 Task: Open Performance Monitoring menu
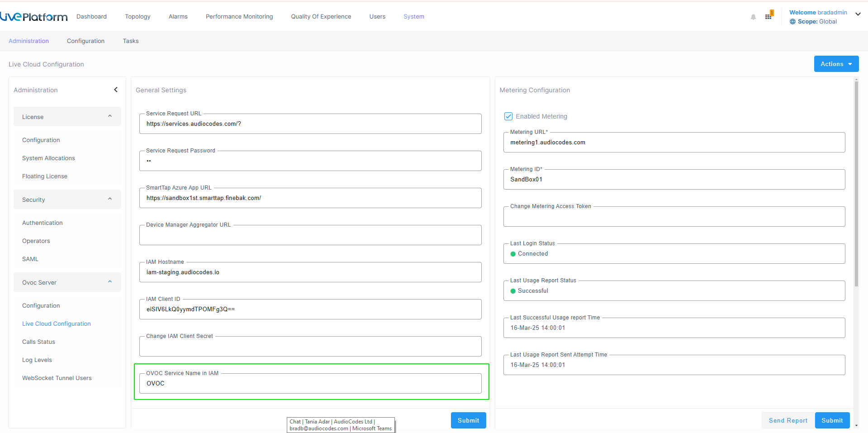pyautogui.click(x=239, y=16)
